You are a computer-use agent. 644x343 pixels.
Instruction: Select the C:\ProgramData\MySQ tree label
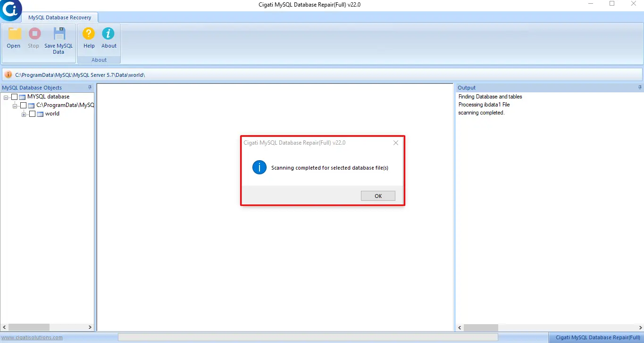65,105
